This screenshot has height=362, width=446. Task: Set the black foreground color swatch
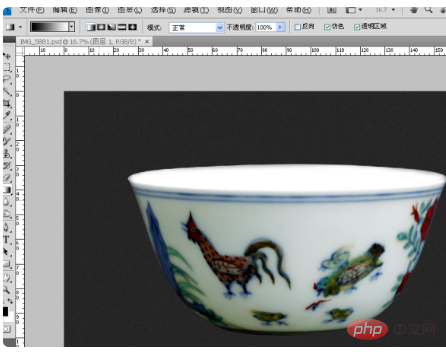point(5,311)
